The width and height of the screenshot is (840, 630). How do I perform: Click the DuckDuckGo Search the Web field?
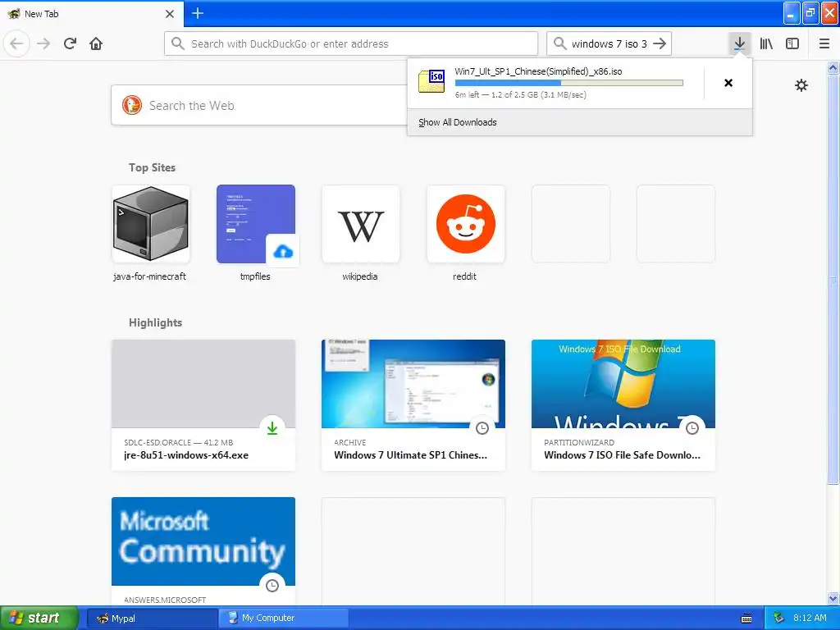(x=258, y=105)
